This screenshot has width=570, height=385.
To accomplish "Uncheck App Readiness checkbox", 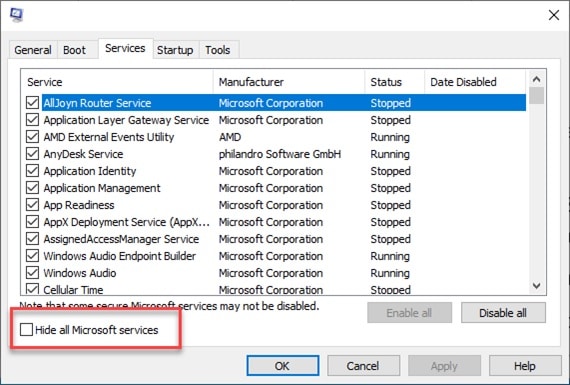I will pos(32,205).
